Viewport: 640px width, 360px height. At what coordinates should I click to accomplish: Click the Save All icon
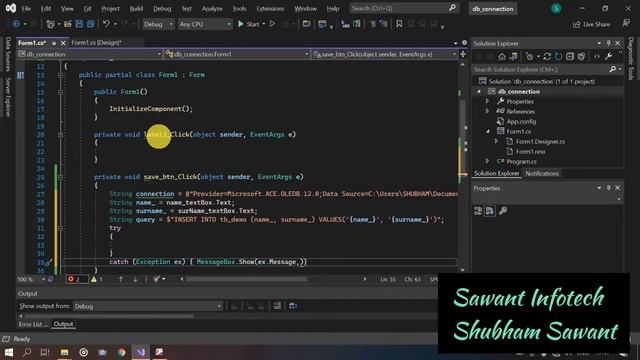[x=90, y=24]
